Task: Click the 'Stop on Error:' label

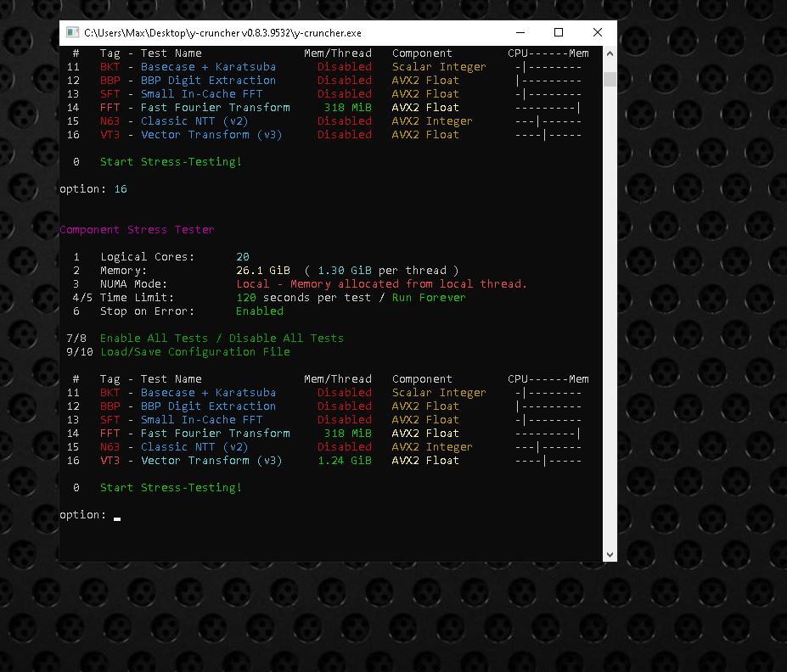Action: pos(147,311)
